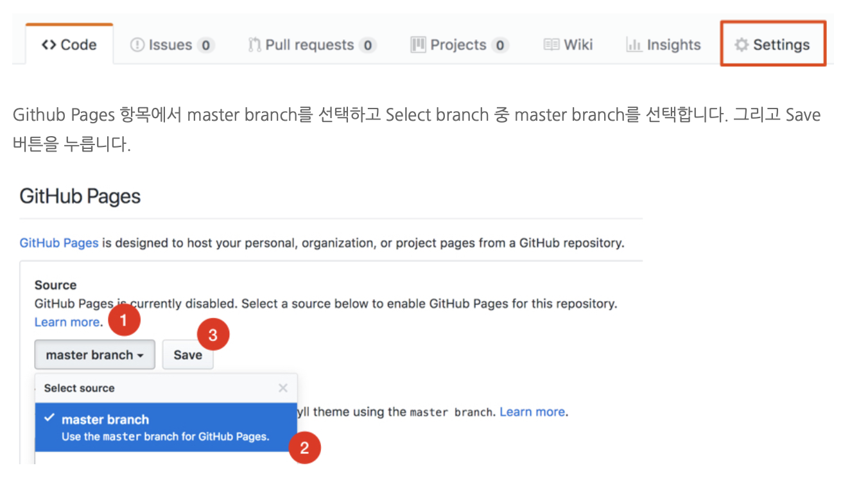Follow the Learn more link under Source
Screen dimensions: 868x479
click(67, 322)
